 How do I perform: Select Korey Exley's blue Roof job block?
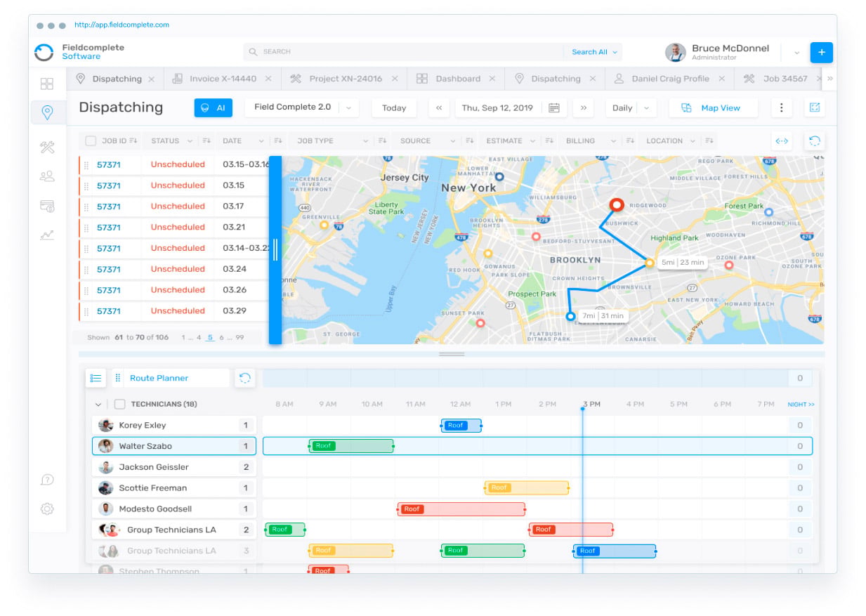click(461, 425)
